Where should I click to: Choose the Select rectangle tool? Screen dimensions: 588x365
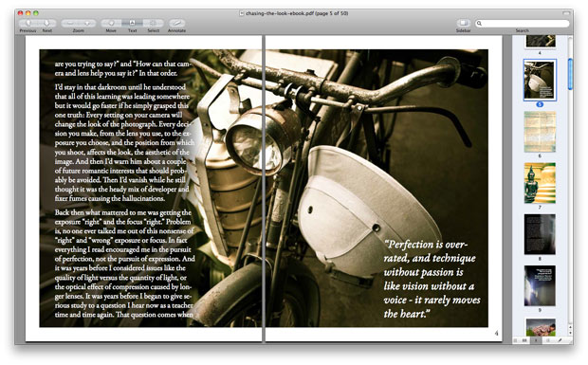click(x=153, y=24)
